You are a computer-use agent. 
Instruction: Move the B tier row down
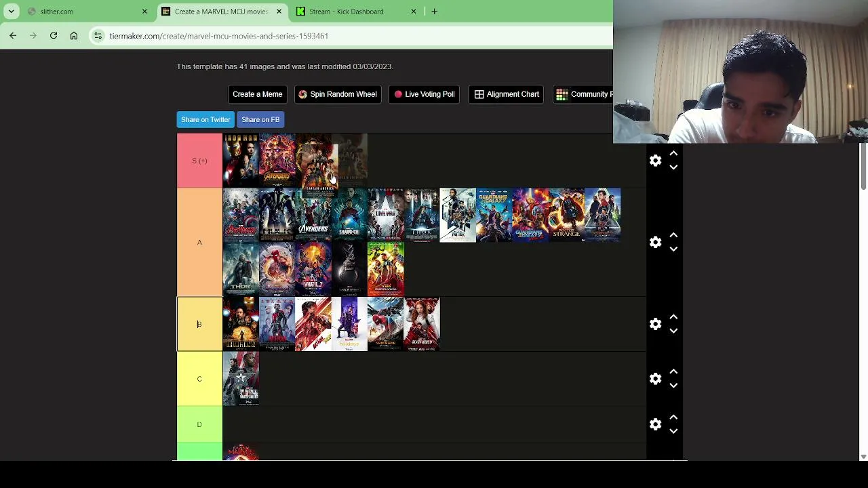(673, 331)
